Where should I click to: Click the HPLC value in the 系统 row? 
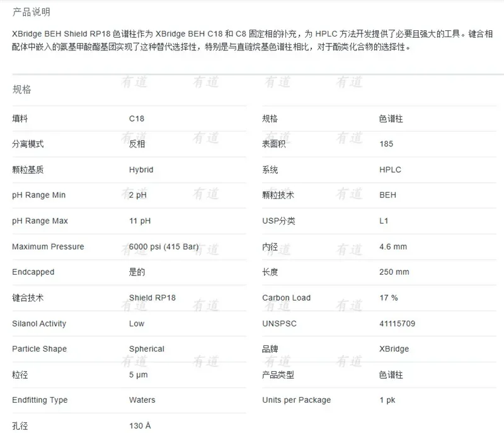tap(390, 170)
